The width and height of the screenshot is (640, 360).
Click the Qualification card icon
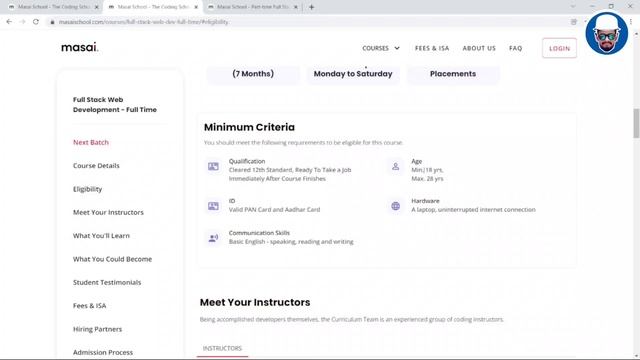(213, 167)
